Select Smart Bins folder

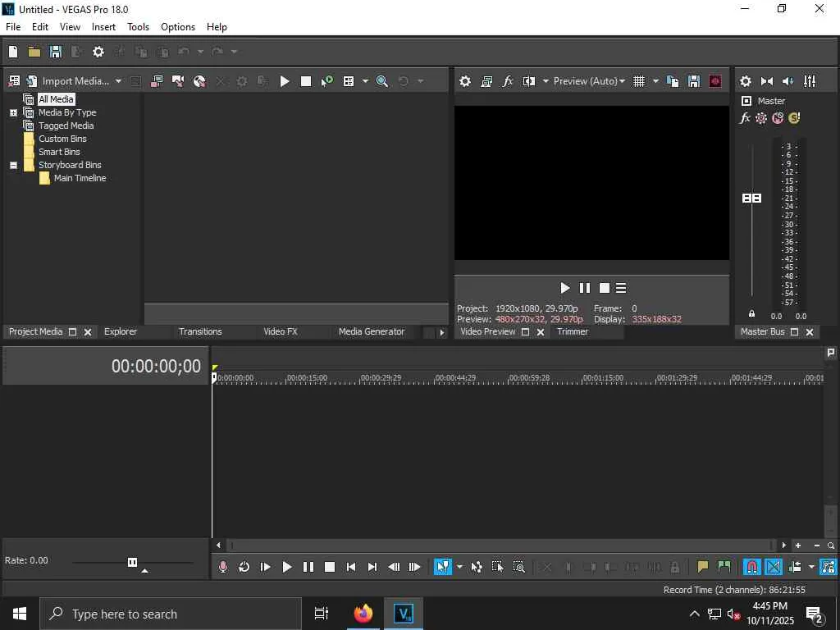(x=59, y=152)
